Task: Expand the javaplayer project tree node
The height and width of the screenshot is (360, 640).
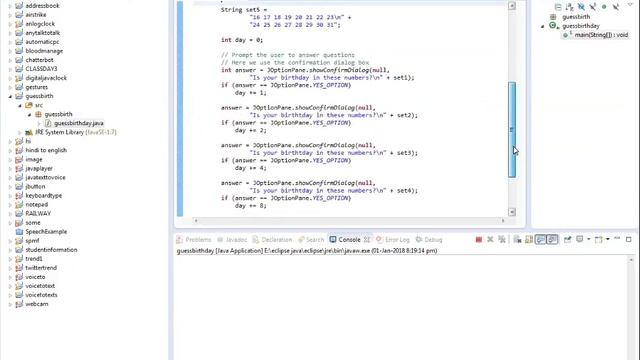Action: [x=10, y=169]
